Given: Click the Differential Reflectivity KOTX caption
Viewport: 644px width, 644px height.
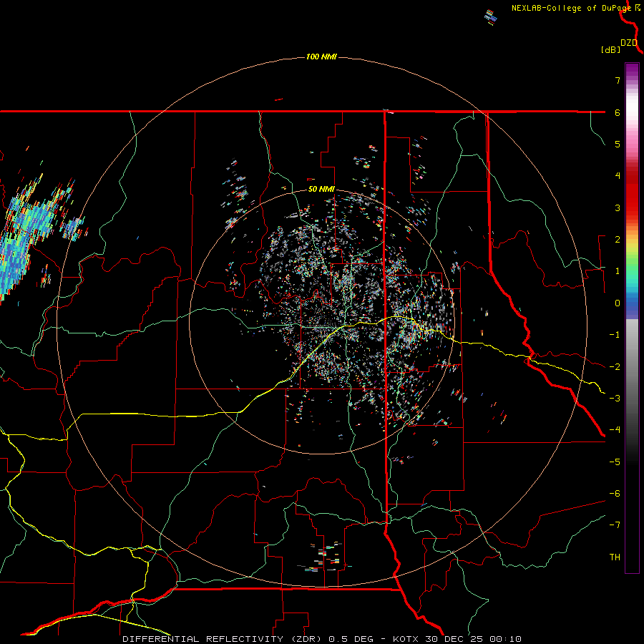Looking at the screenshot, I should [322, 639].
